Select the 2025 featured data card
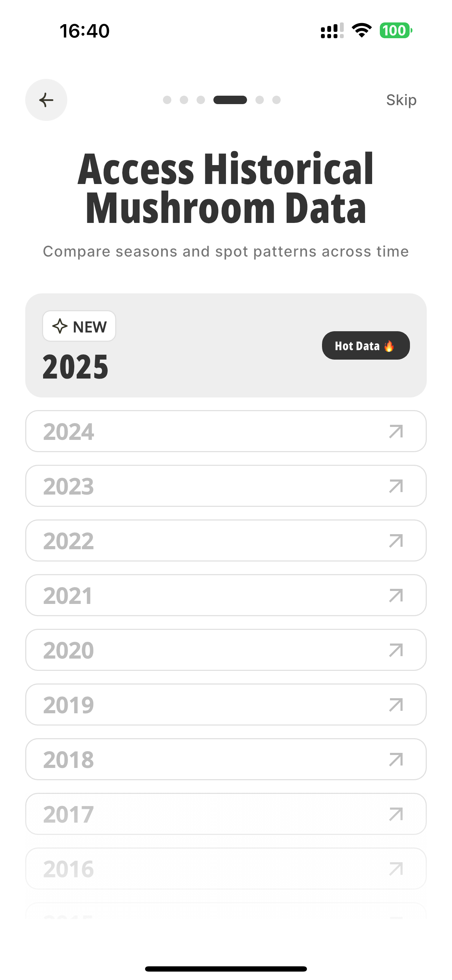This screenshot has width=452, height=980. (226, 346)
